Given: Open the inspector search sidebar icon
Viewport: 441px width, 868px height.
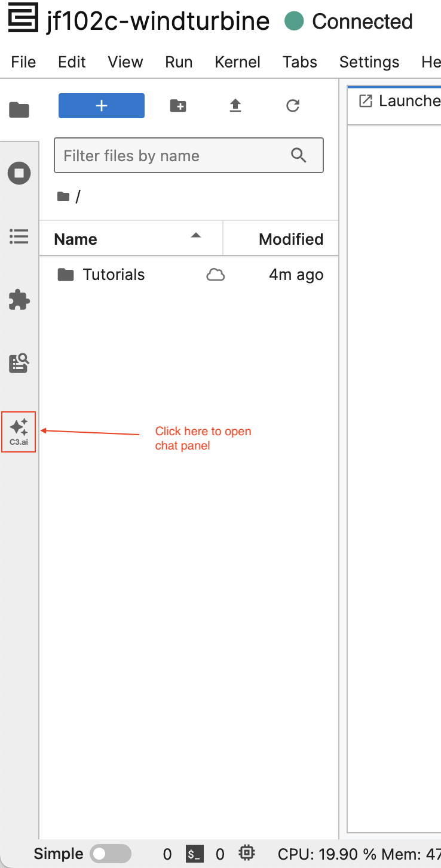Looking at the screenshot, I should coord(19,363).
